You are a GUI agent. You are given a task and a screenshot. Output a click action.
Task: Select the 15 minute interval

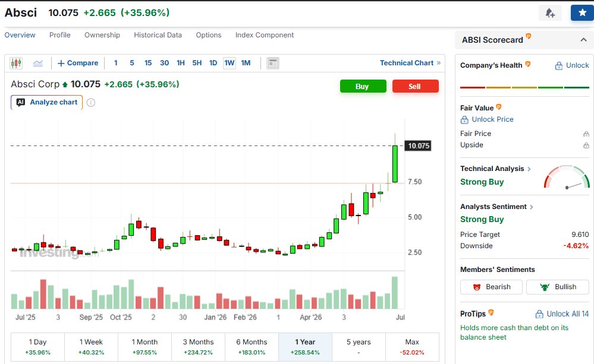tap(148, 63)
